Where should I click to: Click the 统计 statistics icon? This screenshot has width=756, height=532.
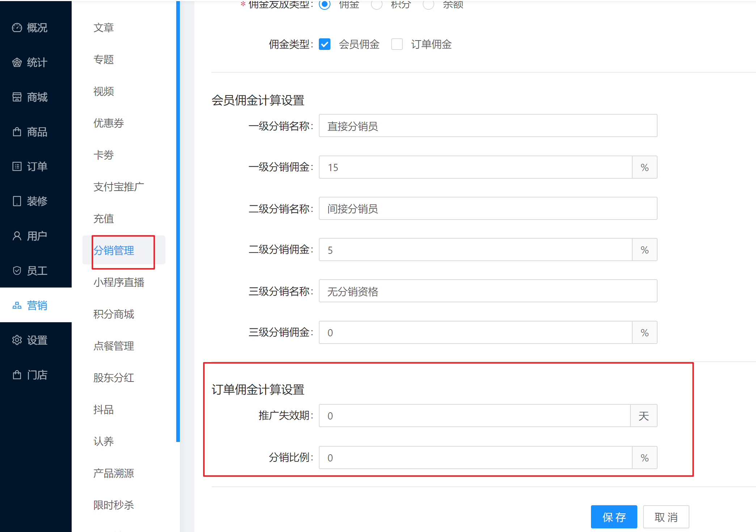[x=17, y=63]
